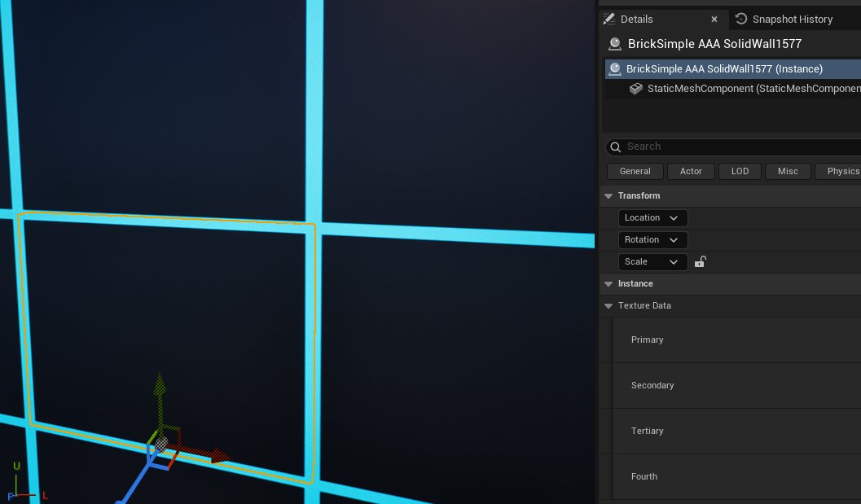Viewport: 861px width, 504px height.
Task: Open the Snapshot History tab
Action: [x=792, y=20]
